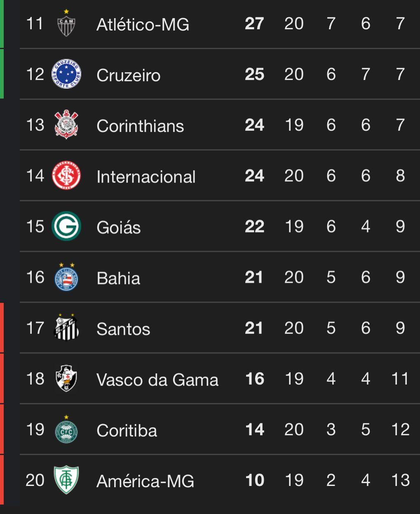
Task: Tap position number 17 for Santos
Action: pyautogui.click(x=35, y=328)
